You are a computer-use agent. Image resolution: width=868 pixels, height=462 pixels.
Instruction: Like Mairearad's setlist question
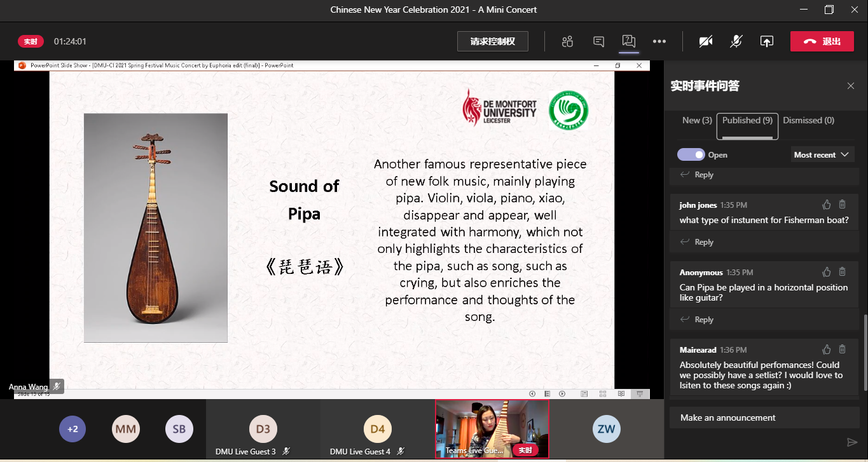827,350
